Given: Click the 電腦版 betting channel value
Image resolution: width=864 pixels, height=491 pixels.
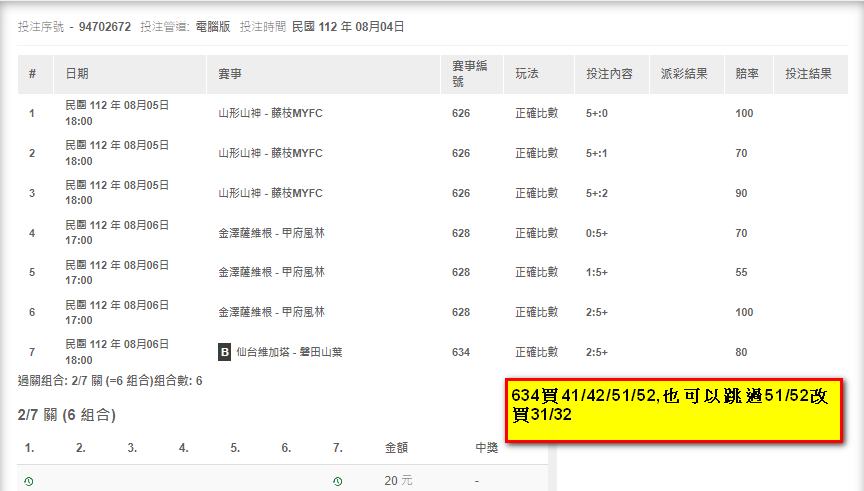Looking at the screenshot, I should point(213,27).
